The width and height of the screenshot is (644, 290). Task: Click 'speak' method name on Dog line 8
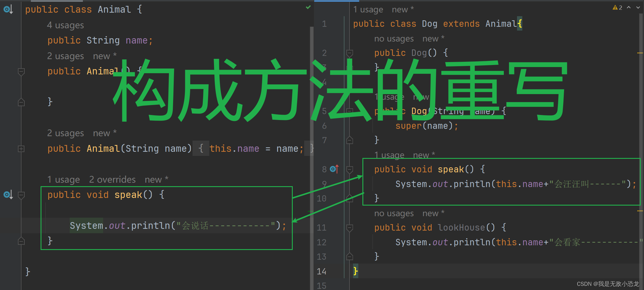451,169
